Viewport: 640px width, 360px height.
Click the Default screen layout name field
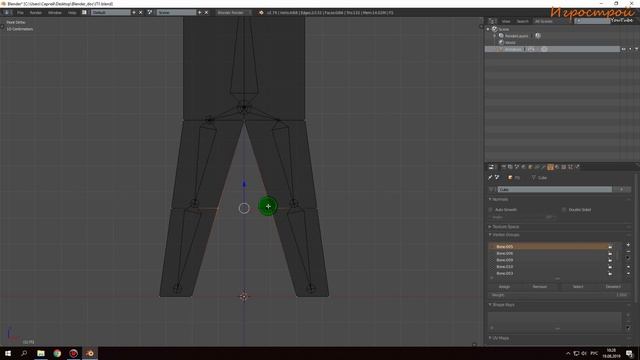[110, 13]
